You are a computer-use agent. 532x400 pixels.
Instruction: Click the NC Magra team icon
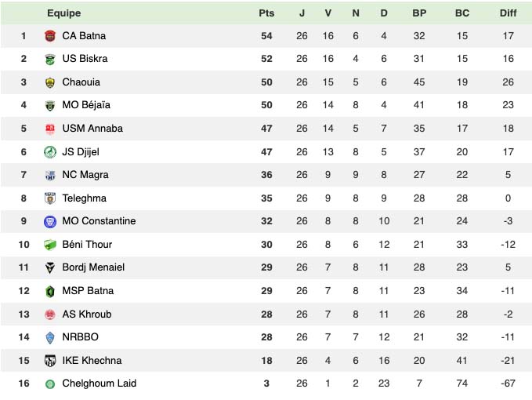click(x=50, y=175)
